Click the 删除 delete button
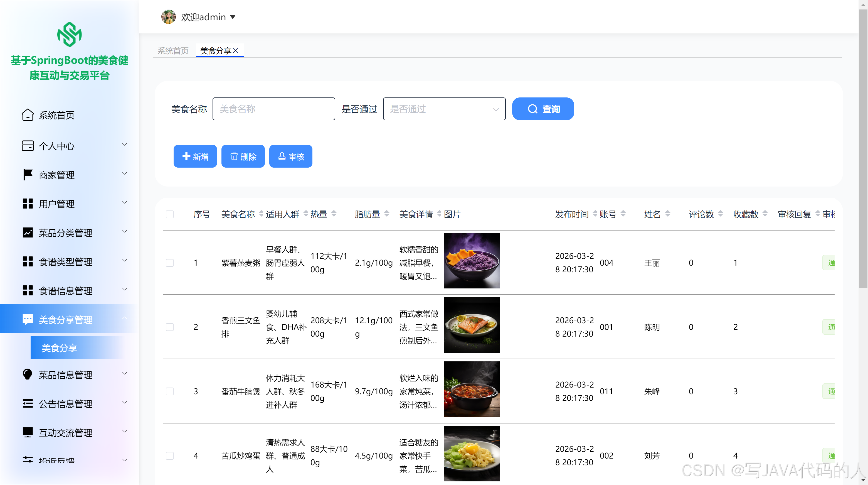 pyautogui.click(x=243, y=156)
